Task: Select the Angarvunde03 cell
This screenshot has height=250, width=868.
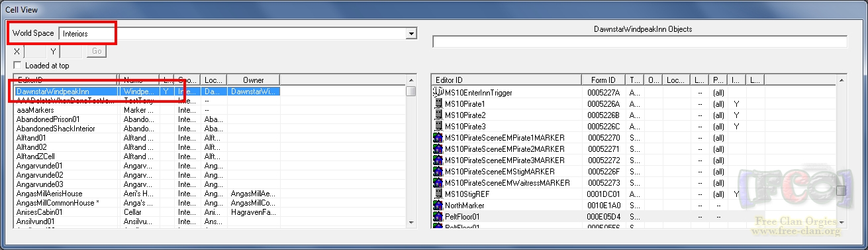Action: click(x=39, y=184)
